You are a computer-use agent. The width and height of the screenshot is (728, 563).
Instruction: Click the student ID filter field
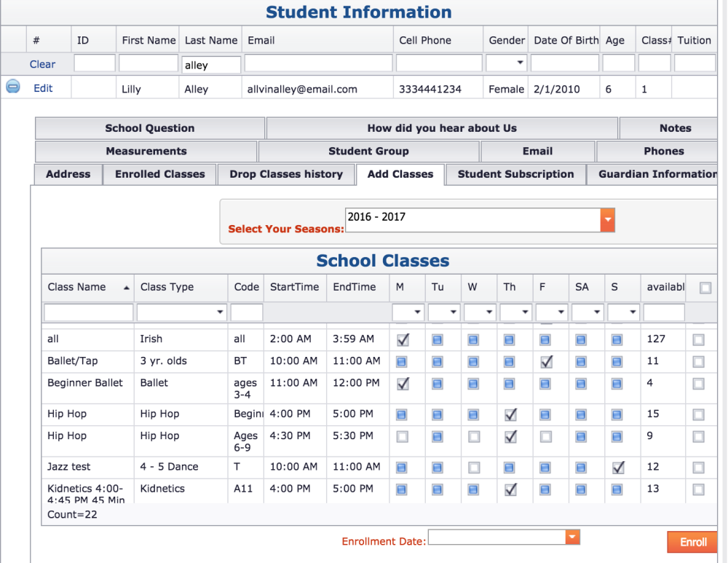point(94,63)
